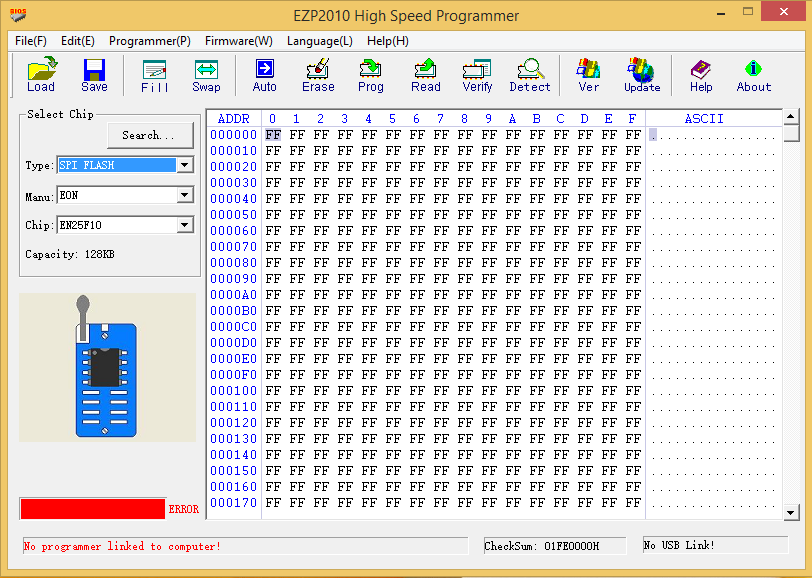
Task: Select the first FF byte at 000000
Action: point(273,135)
